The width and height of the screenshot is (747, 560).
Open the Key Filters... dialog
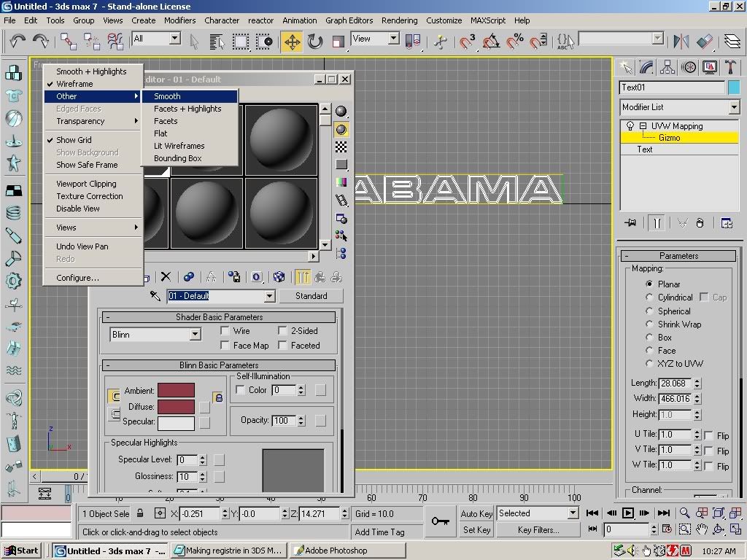538,529
